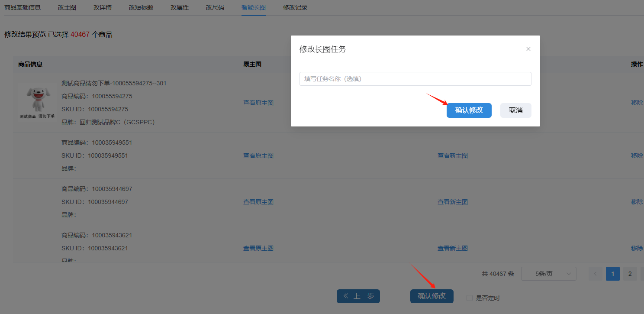
Task: Toggle the 是否定时 checkbox
Action: click(470, 298)
